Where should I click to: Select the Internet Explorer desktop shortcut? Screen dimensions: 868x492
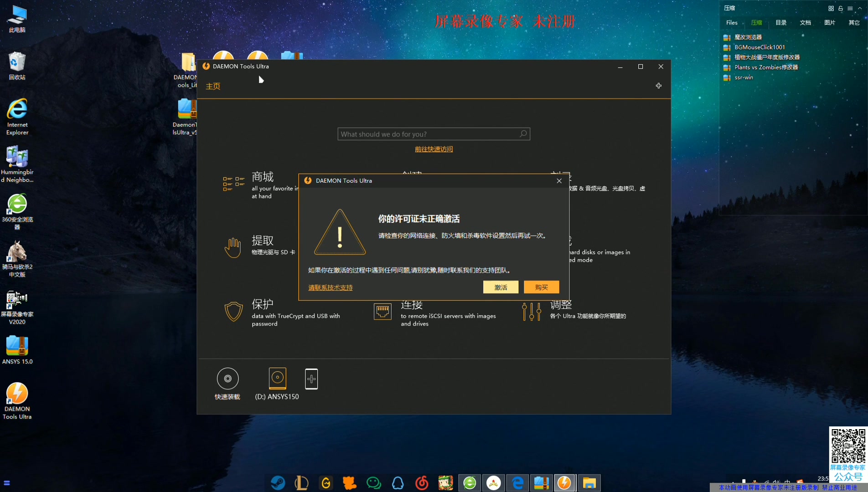17,117
